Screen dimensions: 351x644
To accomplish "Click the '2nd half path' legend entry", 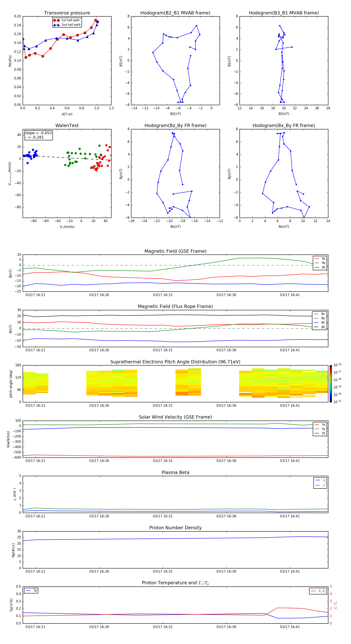I will coord(67,25).
